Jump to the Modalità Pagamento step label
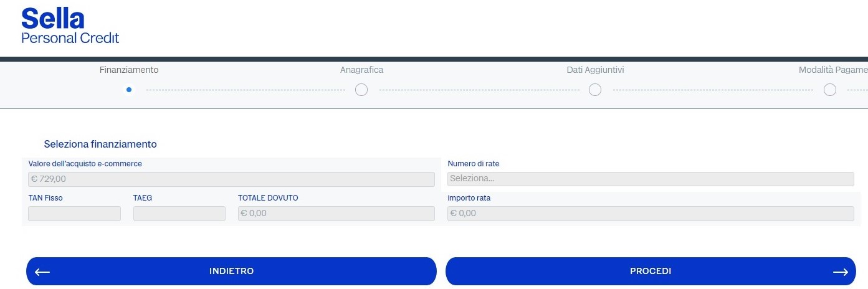Image resolution: width=868 pixels, height=289 pixels. 832,70
